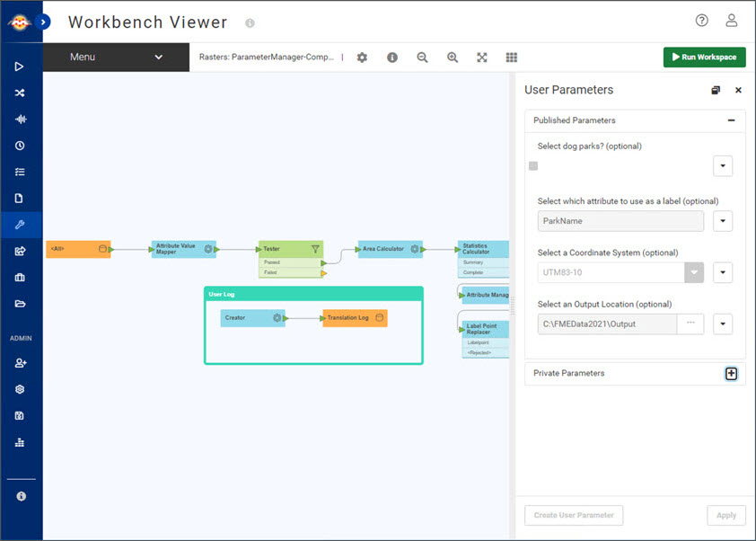The width and height of the screenshot is (756, 541).
Task: Select the <All> reader node
Action: [x=79, y=249]
